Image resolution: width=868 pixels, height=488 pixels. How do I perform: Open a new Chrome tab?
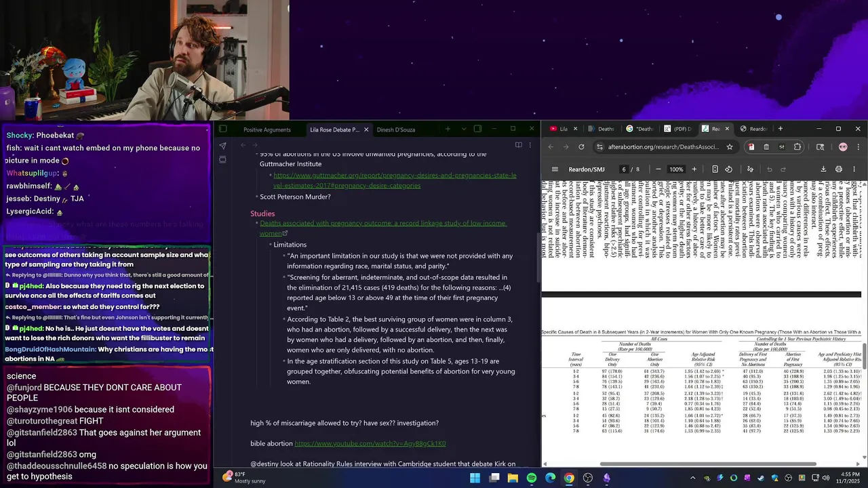click(x=780, y=129)
